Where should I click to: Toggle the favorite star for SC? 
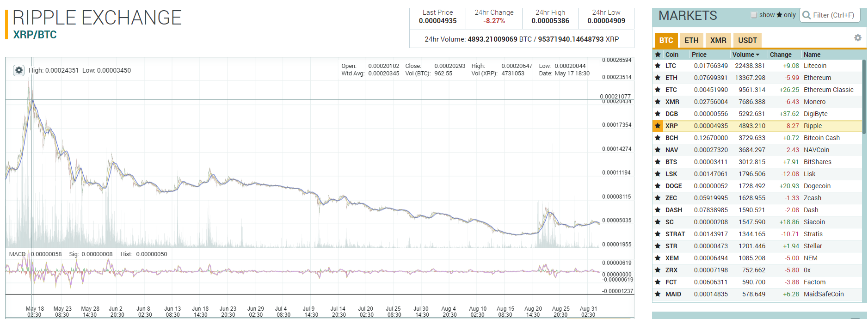[658, 222]
